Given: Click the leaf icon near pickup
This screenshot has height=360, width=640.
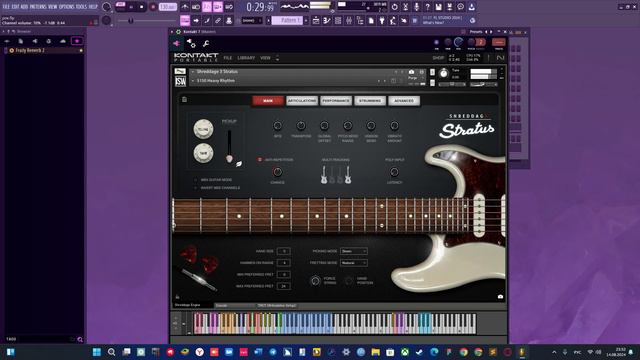Looking at the screenshot, I should coord(239,164).
